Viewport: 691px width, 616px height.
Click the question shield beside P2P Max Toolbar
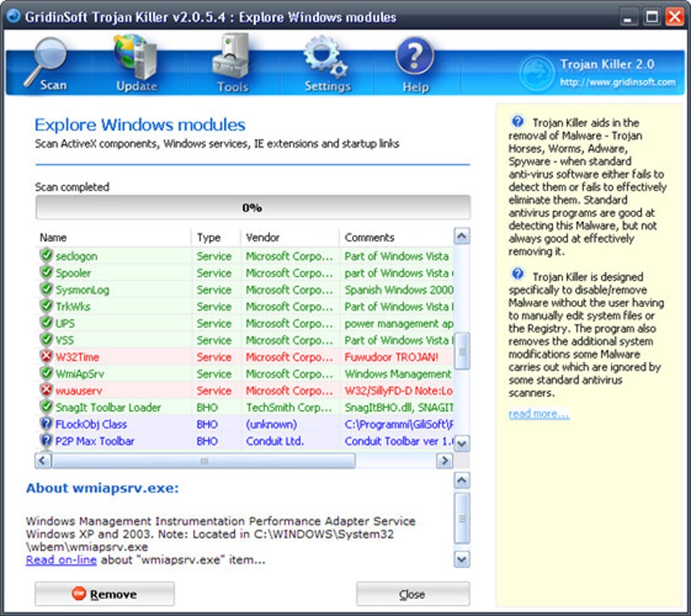pyautogui.click(x=46, y=440)
